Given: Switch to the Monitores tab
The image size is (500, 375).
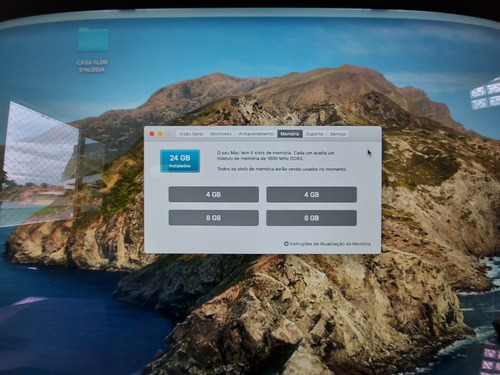Looking at the screenshot, I should [221, 134].
